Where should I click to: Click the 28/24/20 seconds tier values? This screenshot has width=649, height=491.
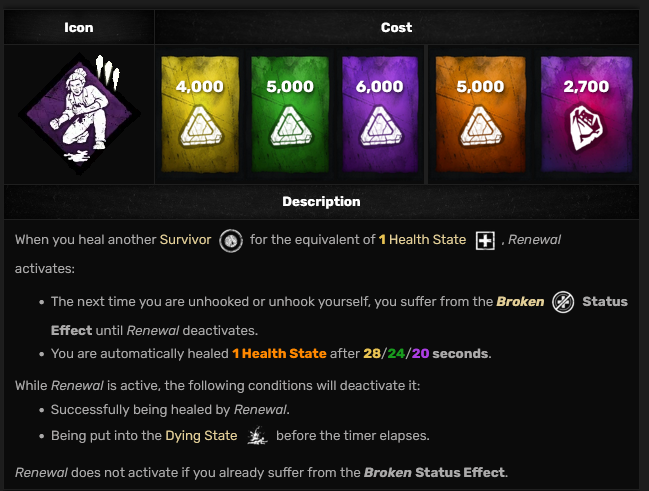[x=425, y=354]
